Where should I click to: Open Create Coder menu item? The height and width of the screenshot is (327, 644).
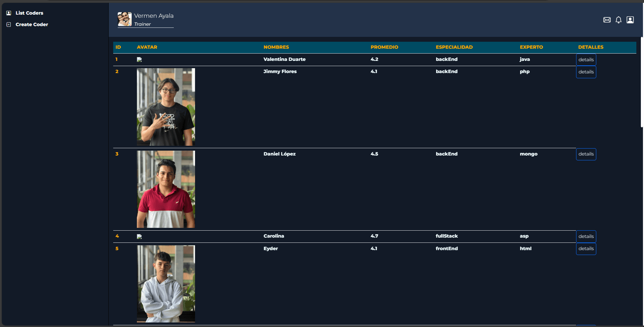32,24
